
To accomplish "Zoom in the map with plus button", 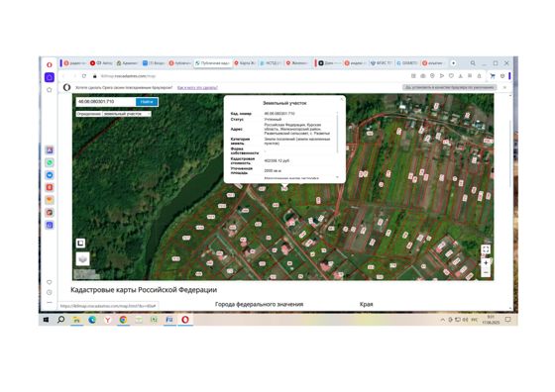I will coord(486,263).
